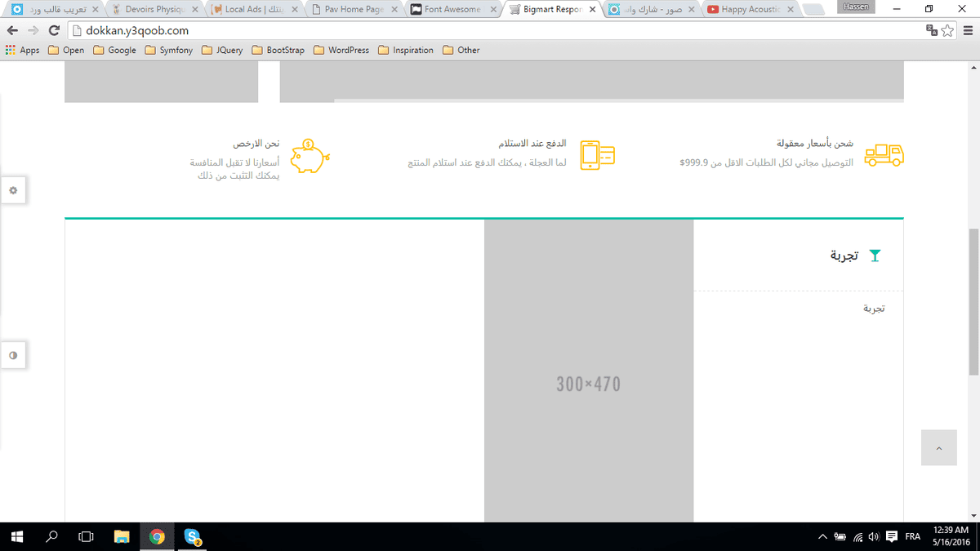Bookmark this page with the star icon
This screenshot has height=551, width=980.
(x=947, y=30)
